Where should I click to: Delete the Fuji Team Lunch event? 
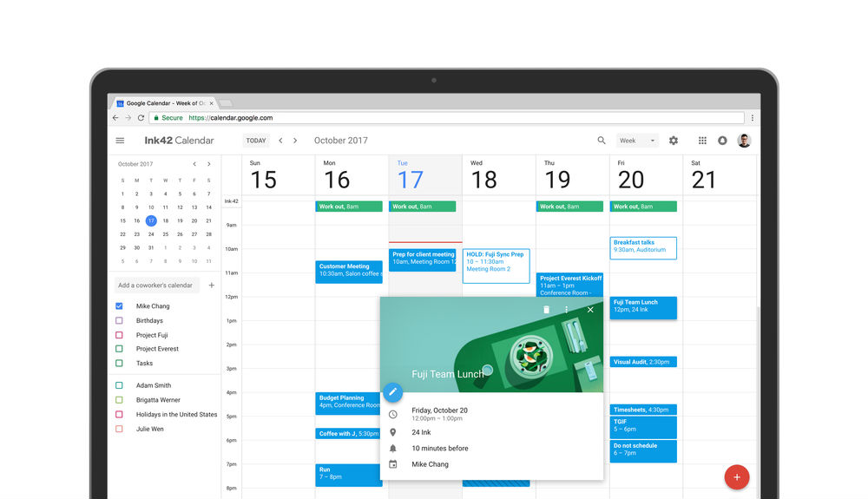pos(546,310)
